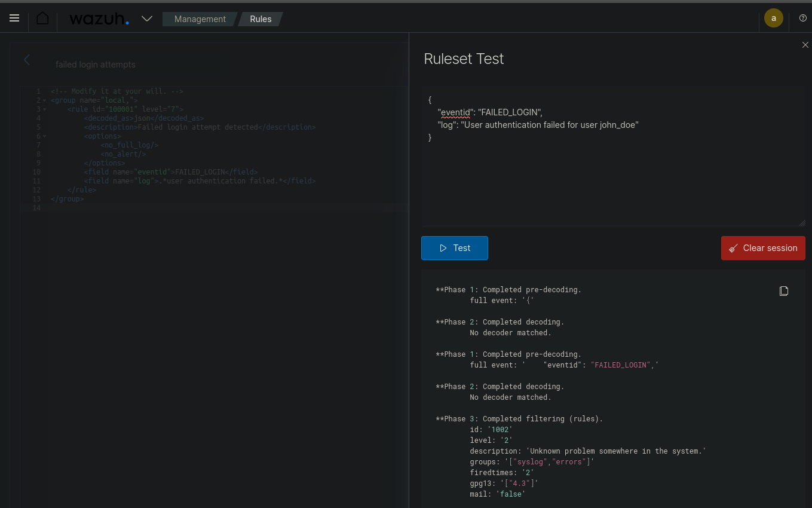Collapse the options tag at line 6
Viewport: 812px width, 508px height.
click(x=45, y=136)
